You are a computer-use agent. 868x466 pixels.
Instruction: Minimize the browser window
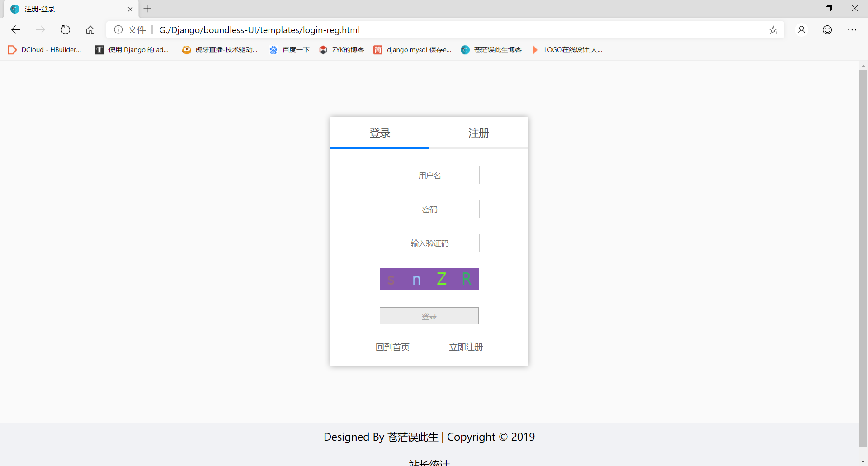tap(803, 9)
